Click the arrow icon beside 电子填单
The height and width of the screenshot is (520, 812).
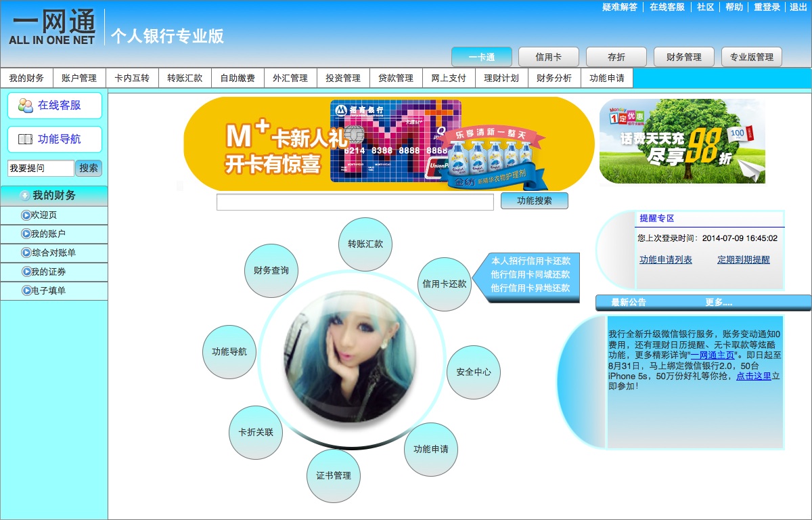pos(26,291)
